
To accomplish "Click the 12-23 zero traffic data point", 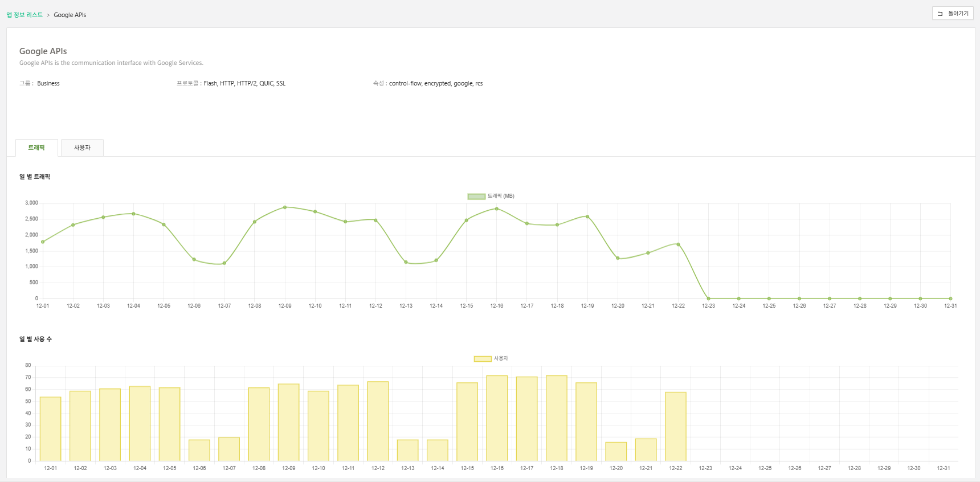I will pyautogui.click(x=708, y=299).
